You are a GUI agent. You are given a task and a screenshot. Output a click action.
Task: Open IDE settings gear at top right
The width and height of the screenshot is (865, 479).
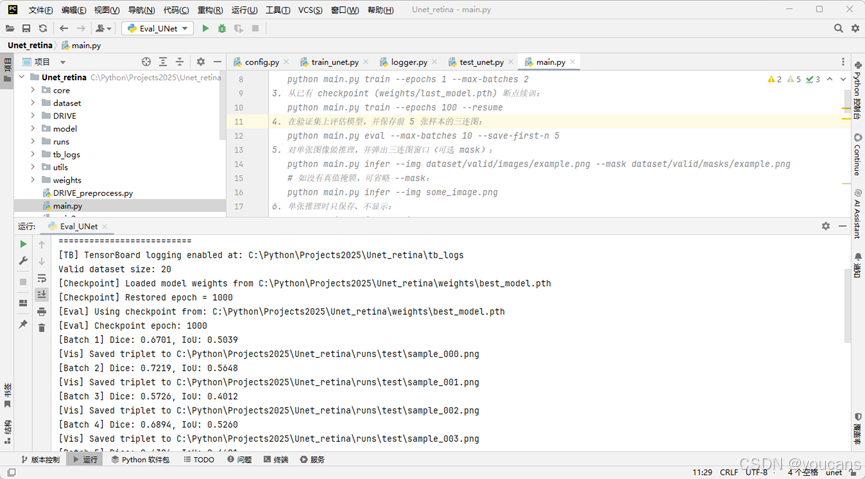(x=855, y=28)
